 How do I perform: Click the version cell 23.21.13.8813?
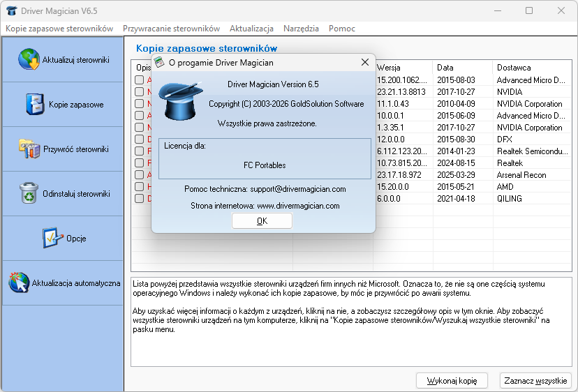coord(401,92)
